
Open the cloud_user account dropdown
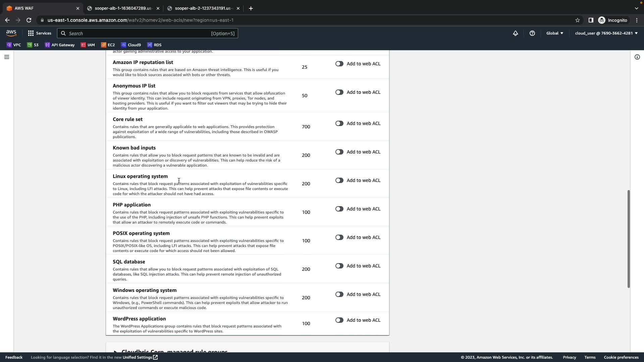tap(606, 33)
